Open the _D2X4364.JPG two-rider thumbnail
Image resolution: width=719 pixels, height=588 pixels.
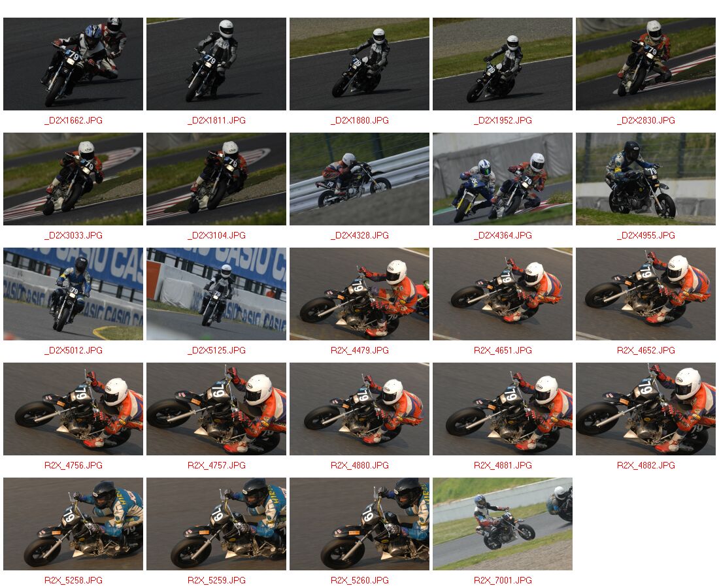pyautogui.click(x=503, y=179)
